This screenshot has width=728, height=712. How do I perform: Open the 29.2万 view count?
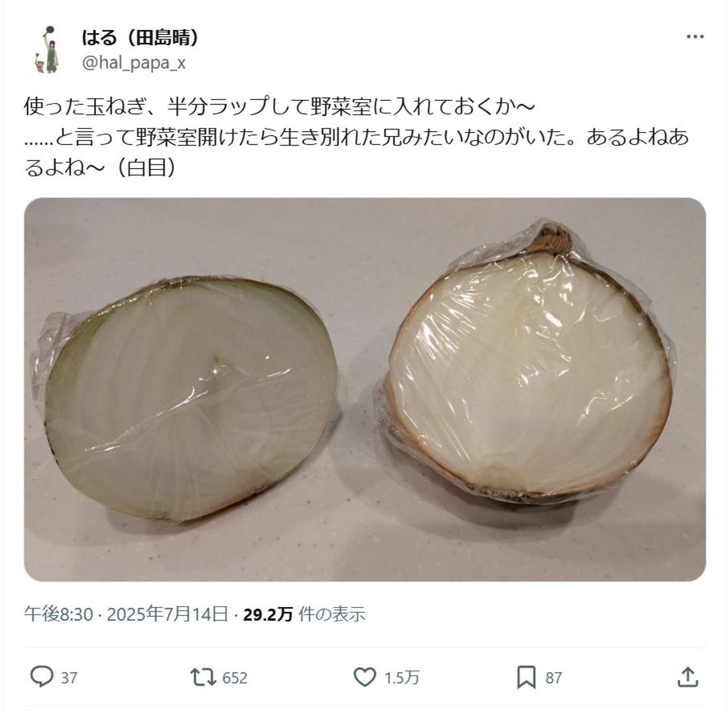tap(267, 614)
